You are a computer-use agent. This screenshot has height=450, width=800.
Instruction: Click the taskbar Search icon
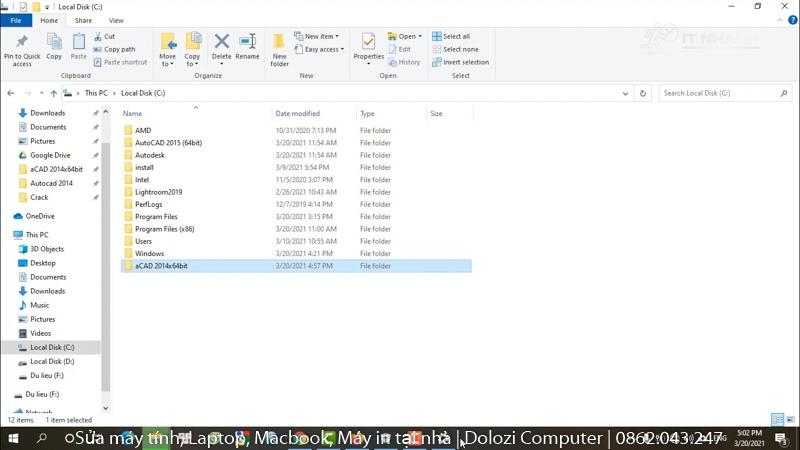point(41,438)
